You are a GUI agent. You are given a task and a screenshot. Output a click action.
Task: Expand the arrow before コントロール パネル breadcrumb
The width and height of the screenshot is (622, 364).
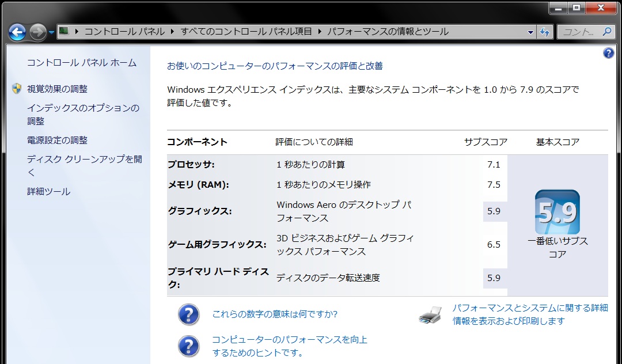[76, 31]
